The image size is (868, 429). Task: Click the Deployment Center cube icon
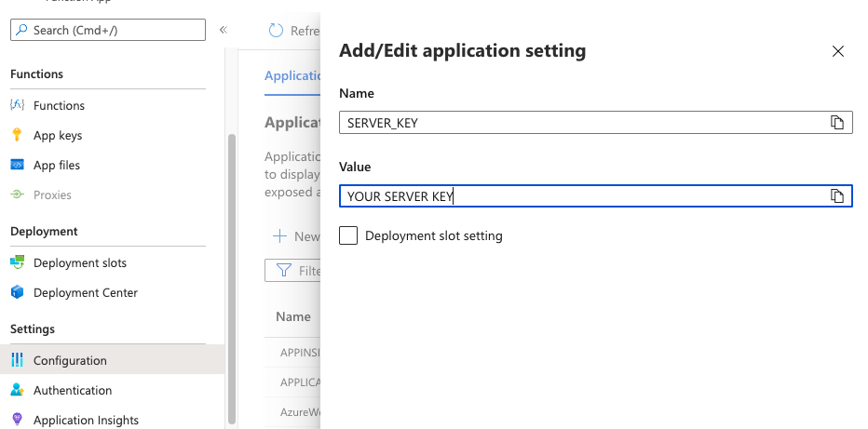tap(17, 292)
